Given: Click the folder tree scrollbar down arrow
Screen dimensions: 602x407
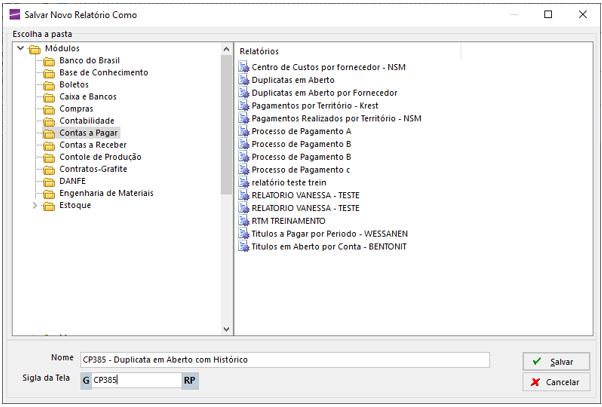Looking at the screenshot, I should (227, 329).
